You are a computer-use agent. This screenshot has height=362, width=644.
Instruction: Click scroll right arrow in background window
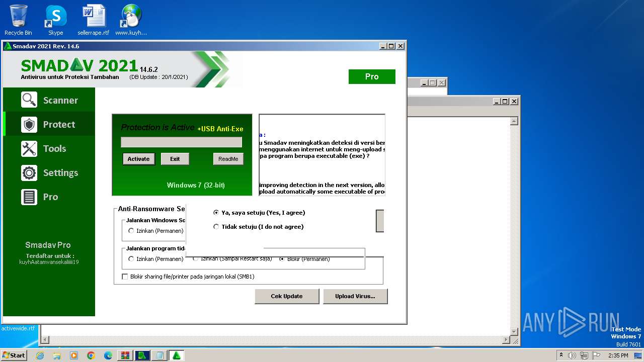point(507,340)
